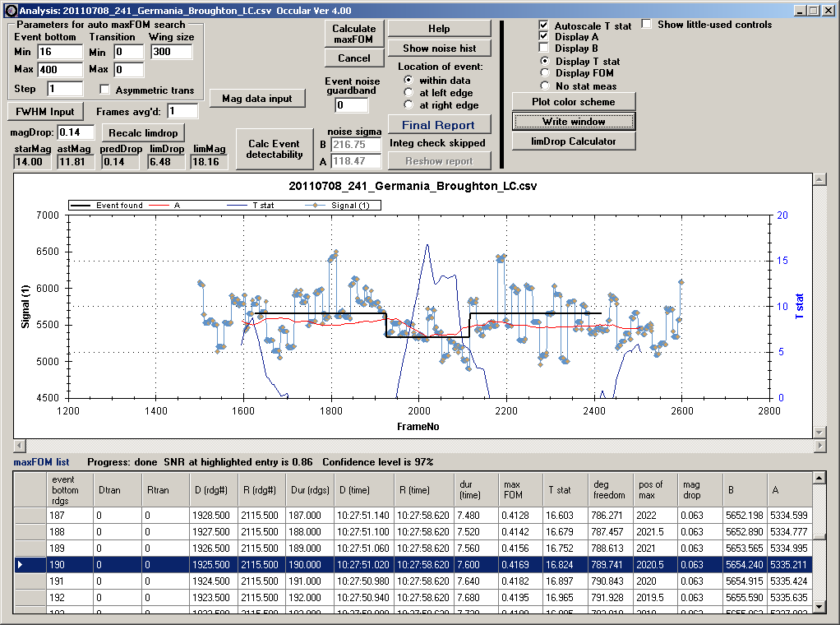The image size is (840, 625).
Task: Select the No stat meas radio button
Action: pos(545,86)
